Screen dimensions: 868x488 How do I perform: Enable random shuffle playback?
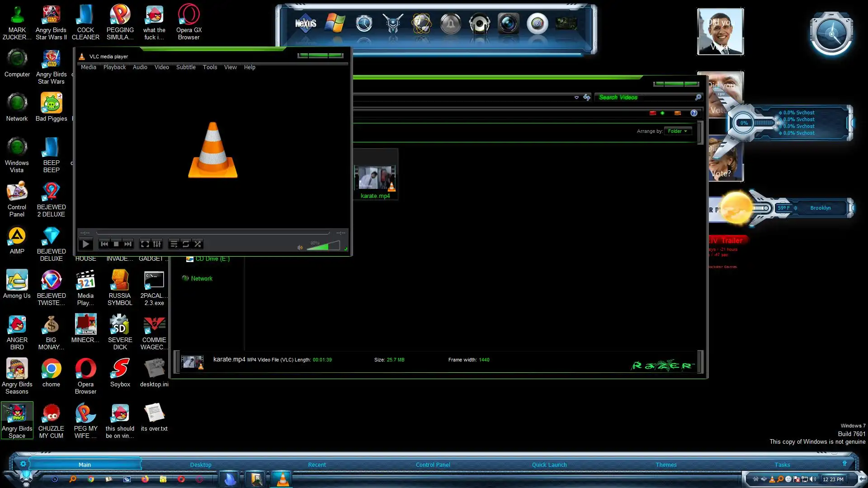click(x=198, y=244)
